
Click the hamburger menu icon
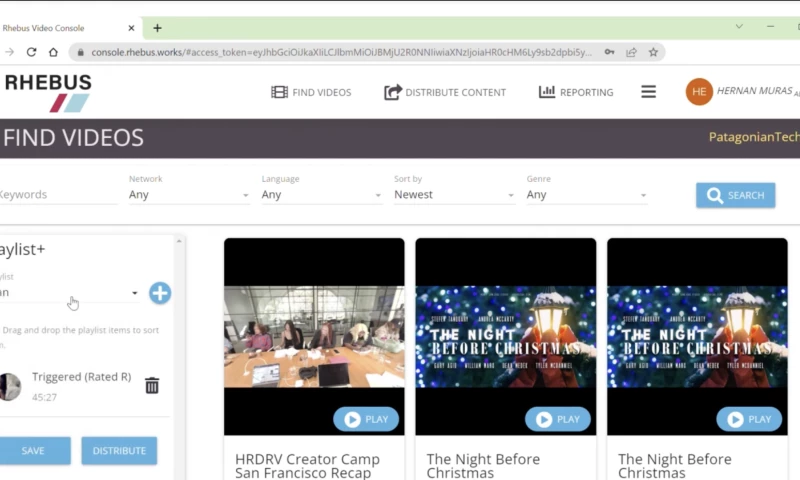click(648, 92)
